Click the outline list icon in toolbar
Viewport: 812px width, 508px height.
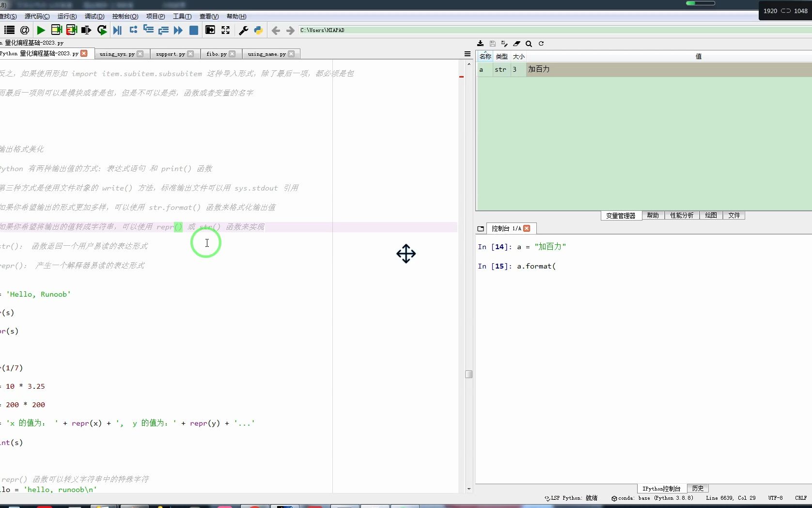click(x=9, y=30)
